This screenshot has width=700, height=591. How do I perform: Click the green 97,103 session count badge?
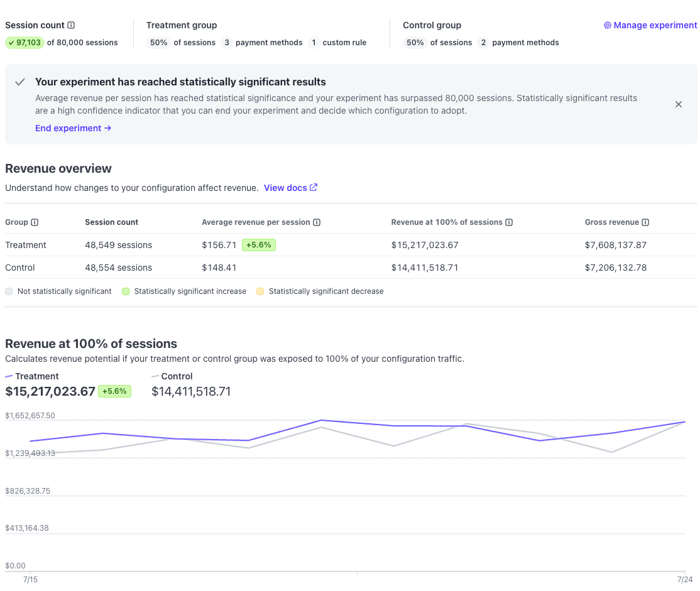point(25,43)
